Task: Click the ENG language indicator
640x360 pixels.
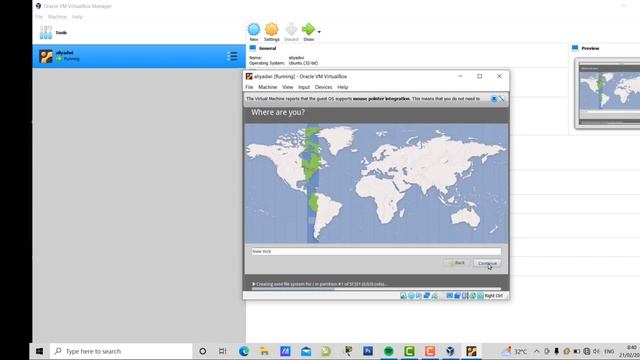Action: (609, 351)
